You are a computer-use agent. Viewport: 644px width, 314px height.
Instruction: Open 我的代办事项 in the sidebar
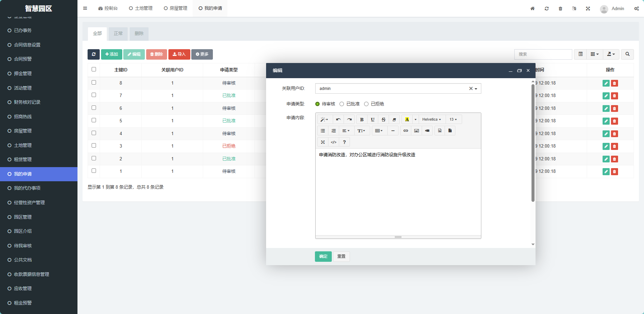click(27, 188)
